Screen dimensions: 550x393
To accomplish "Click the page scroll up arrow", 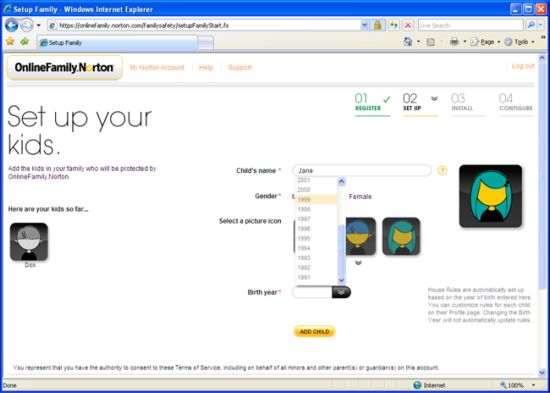I will pyautogui.click(x=542, y=58).
